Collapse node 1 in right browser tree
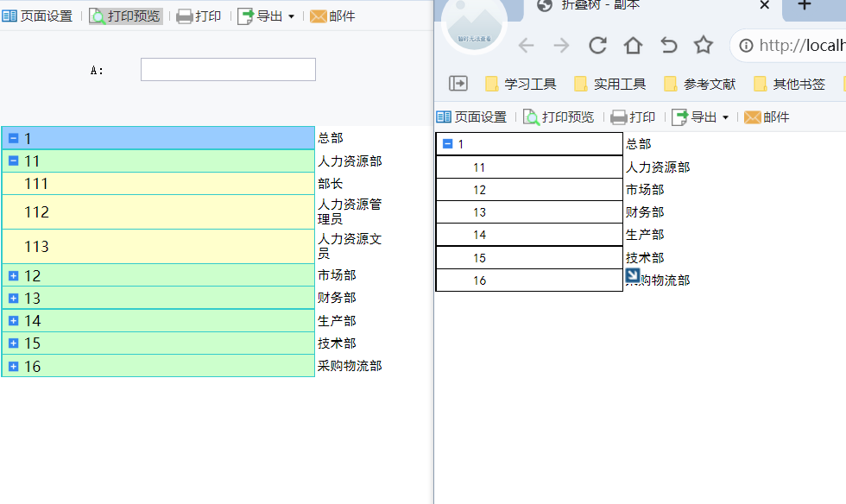Viewport: 846px width, 504px height. tap(447, 144)
